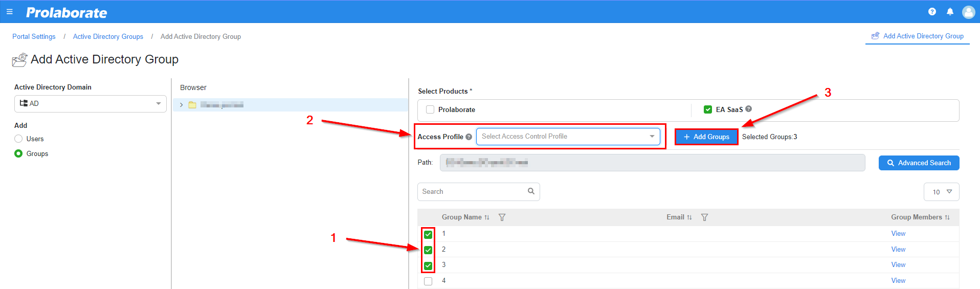
Task: Open the notifications bell
Action: 950,12
